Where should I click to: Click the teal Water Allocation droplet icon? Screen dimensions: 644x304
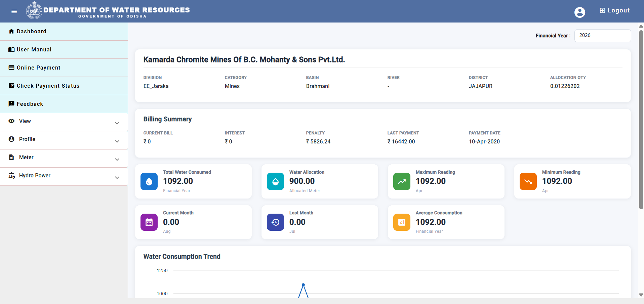(x=275, y=181)
